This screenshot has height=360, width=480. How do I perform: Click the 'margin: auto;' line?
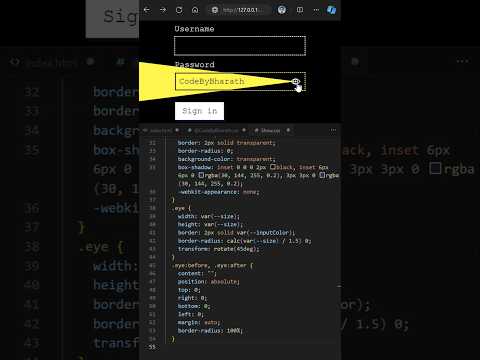(199, 322)
